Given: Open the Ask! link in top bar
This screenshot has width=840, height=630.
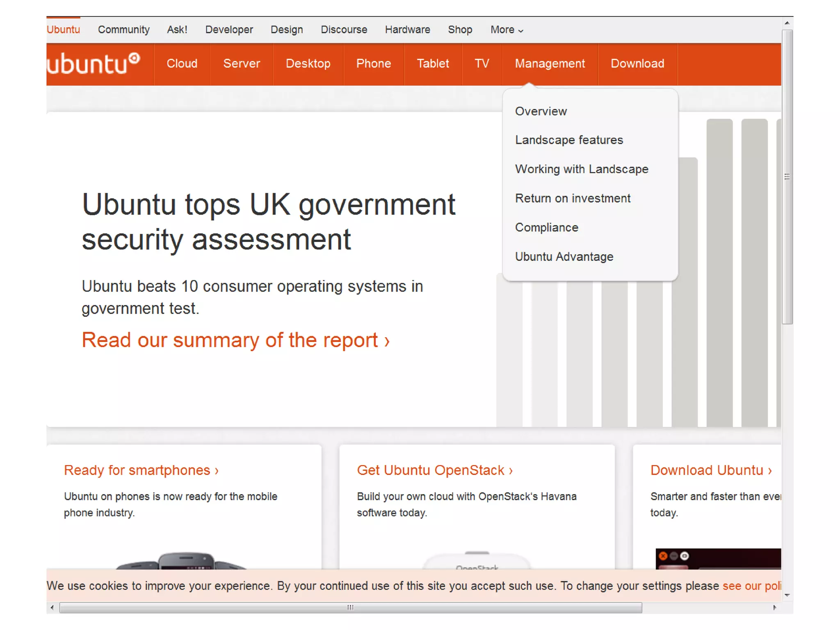Looking at the screenshot, I should pyautogui.click(x=177, y=30).
